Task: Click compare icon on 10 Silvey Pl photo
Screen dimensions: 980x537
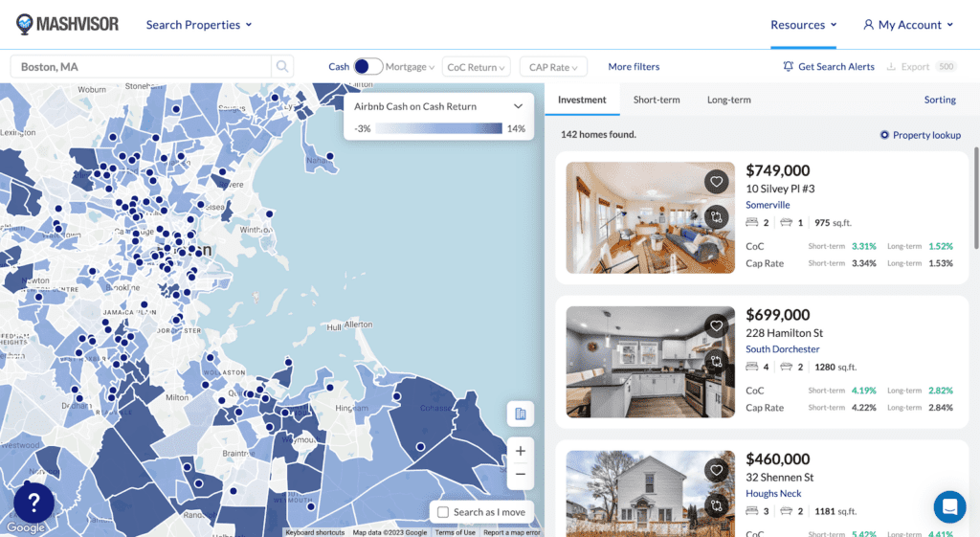Action: [x=716, y=216]
